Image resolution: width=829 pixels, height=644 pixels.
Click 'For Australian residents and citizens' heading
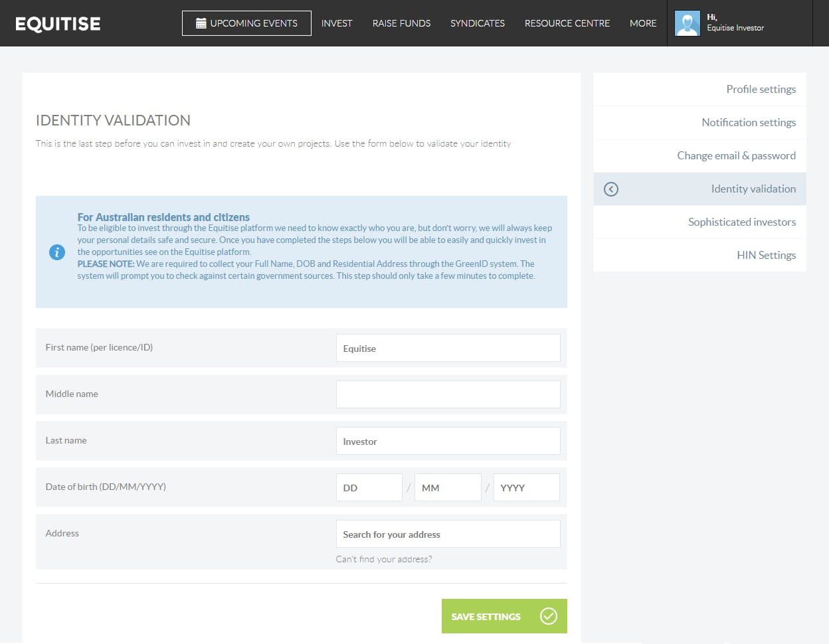pos(163,217)
